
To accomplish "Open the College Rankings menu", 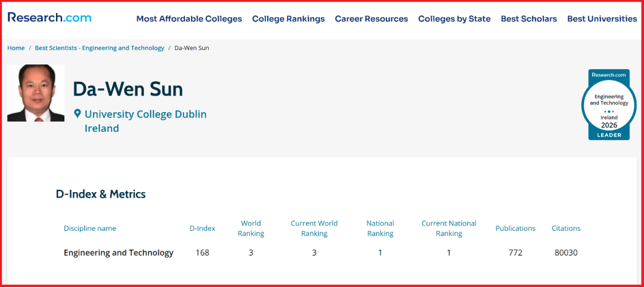I will (x=289, y=19).
